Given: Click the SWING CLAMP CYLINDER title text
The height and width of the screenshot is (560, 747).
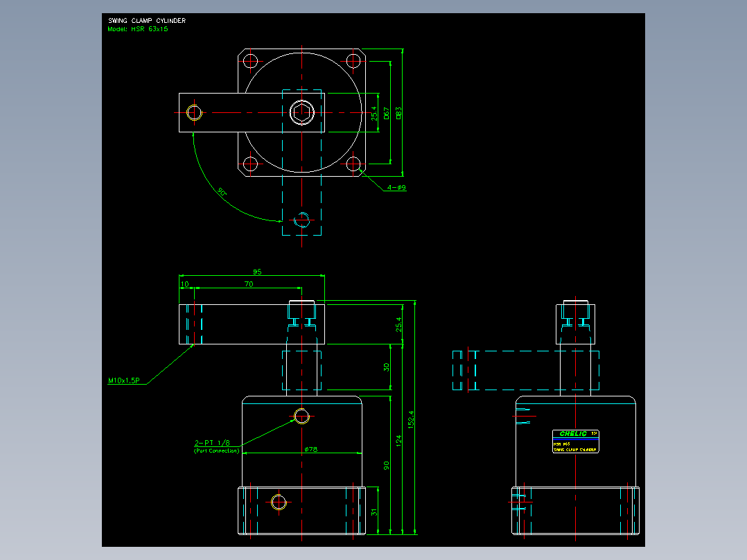Looking at the screenshot, I should pyautogui.click(x=147, y=21).
